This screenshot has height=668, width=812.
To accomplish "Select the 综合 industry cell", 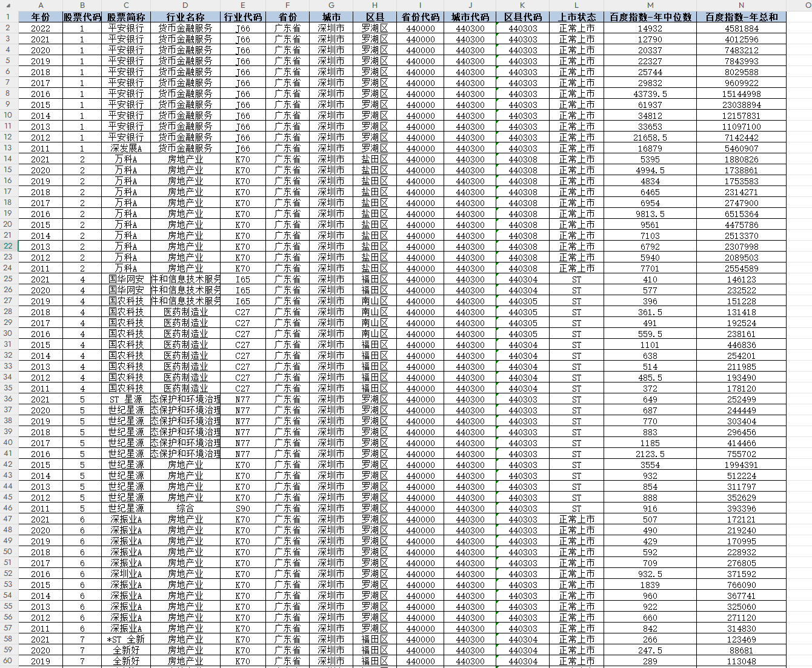I will 185,509.
